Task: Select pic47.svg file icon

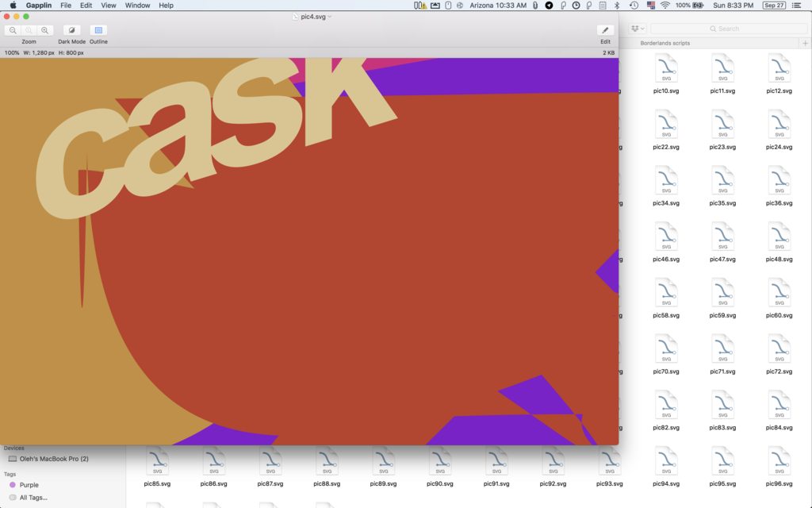Action: pos(722,237)
